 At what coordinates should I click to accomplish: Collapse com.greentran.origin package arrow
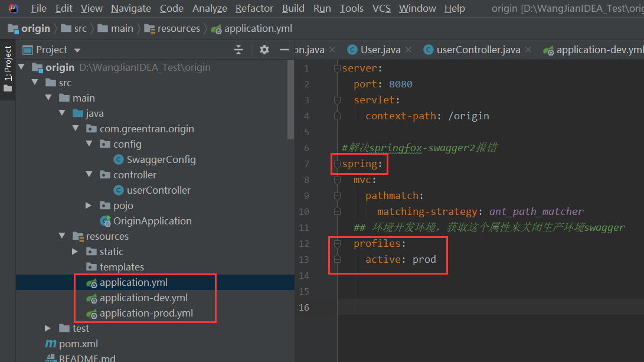76,129
